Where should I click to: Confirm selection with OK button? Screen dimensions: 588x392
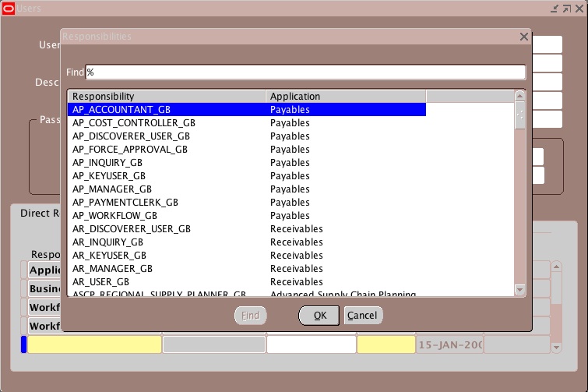coord(319,316)
